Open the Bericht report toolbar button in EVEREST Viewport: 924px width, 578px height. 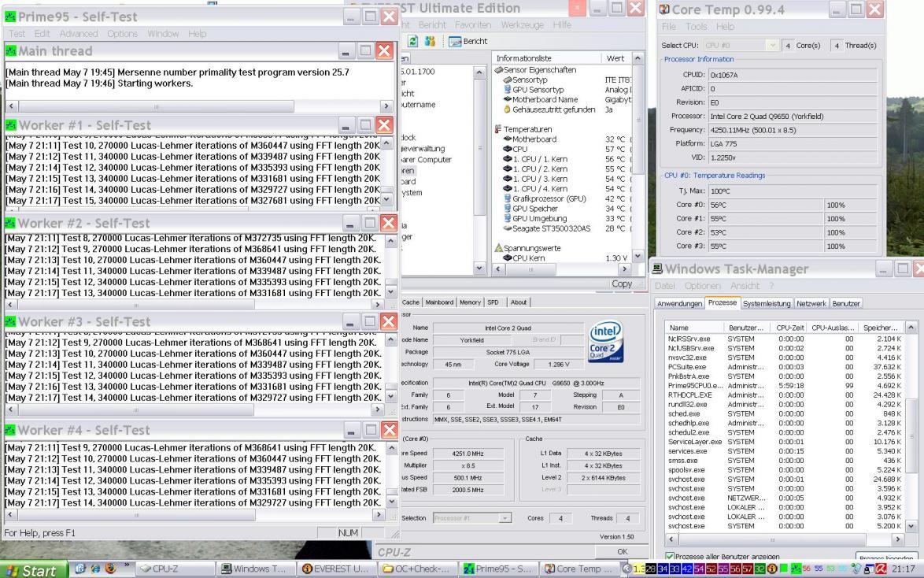click(x=468, y=41)
